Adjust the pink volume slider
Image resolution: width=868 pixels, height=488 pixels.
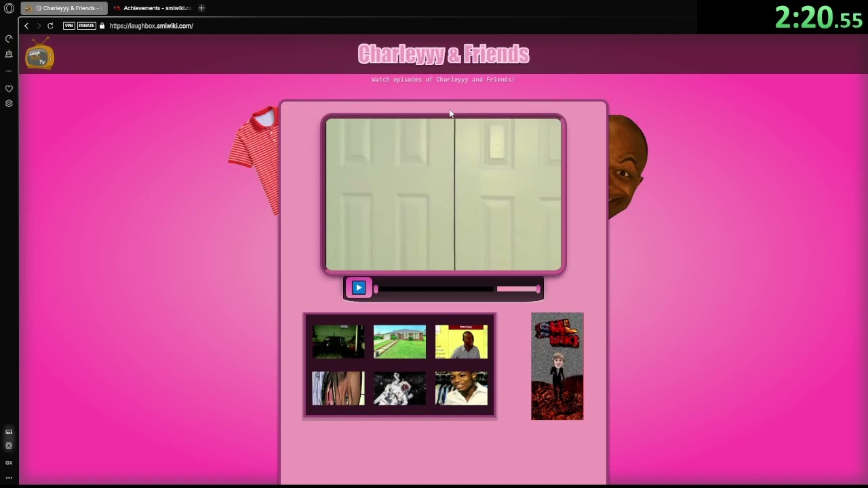pos(519,289)
